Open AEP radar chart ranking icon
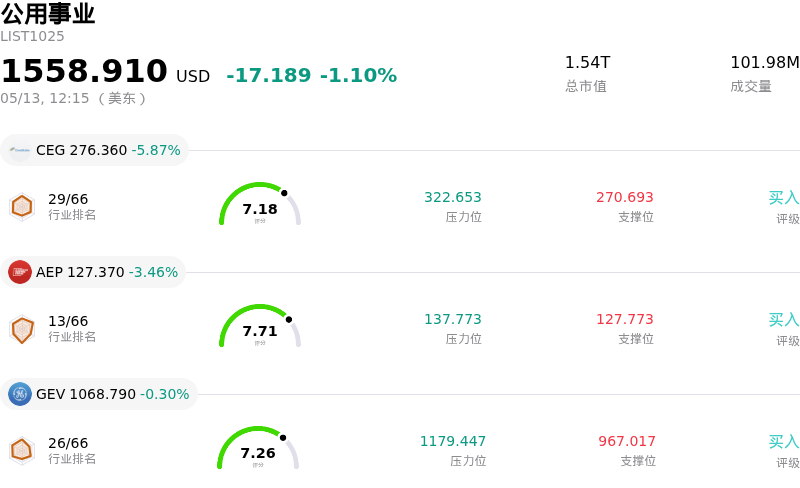This screenshot has height=488, width=800. (22, 329)
